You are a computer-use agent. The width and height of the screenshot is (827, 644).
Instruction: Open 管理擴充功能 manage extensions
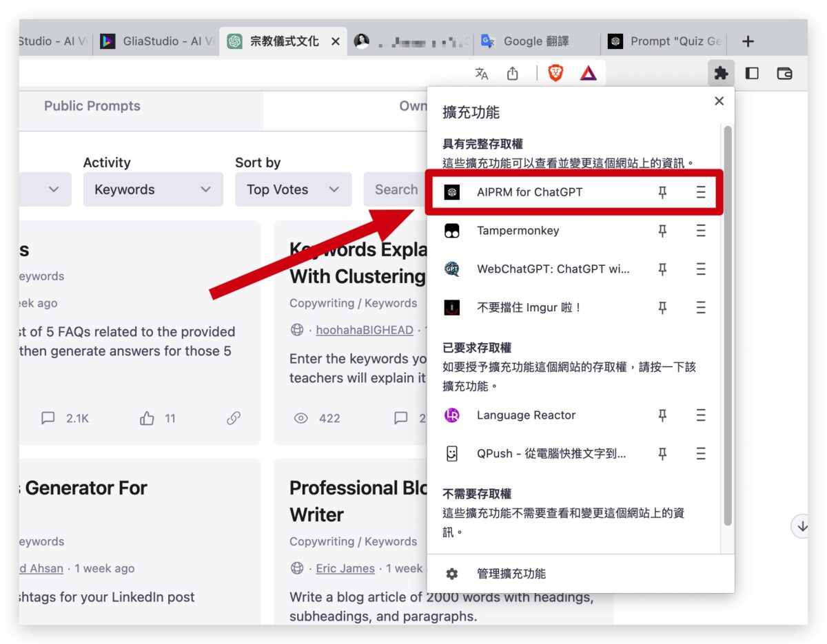[x=511, y=574]
